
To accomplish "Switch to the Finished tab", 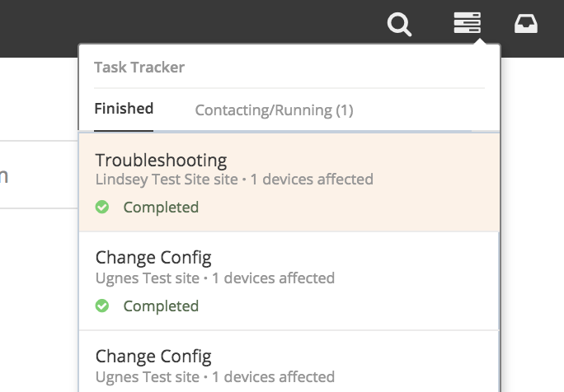I will (124, 109).
